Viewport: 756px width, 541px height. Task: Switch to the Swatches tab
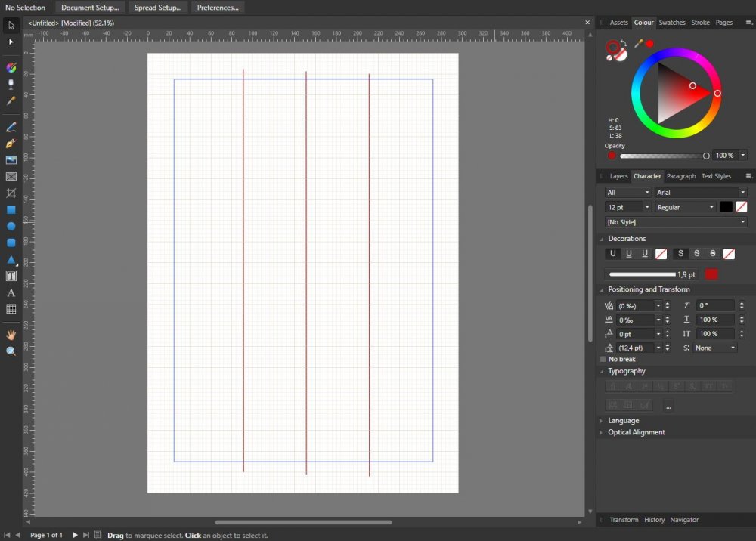coord(671,23)
